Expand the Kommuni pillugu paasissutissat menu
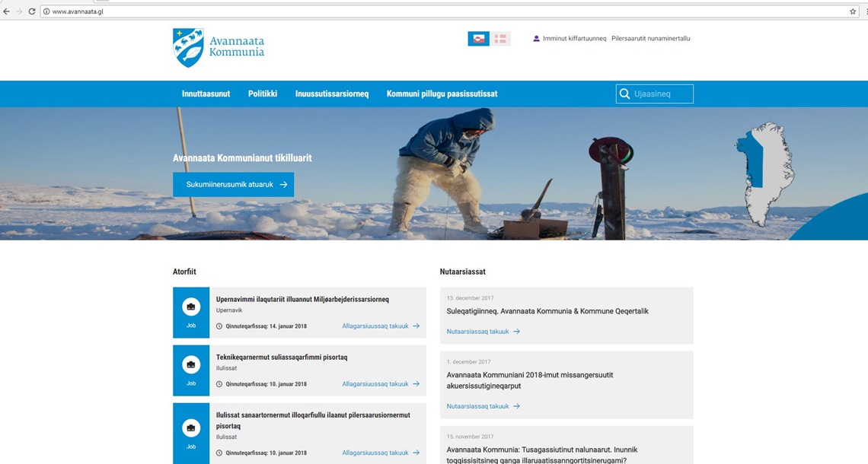Screen dimensions: 868x464 click(442, 94)
